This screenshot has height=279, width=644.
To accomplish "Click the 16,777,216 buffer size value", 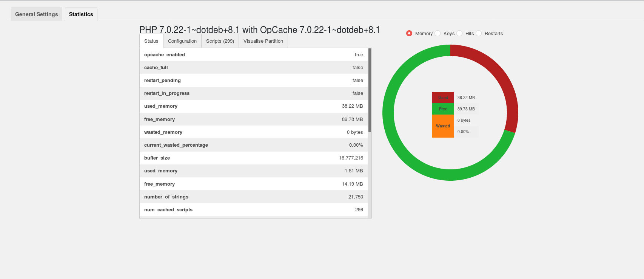I will pos(351,158).
